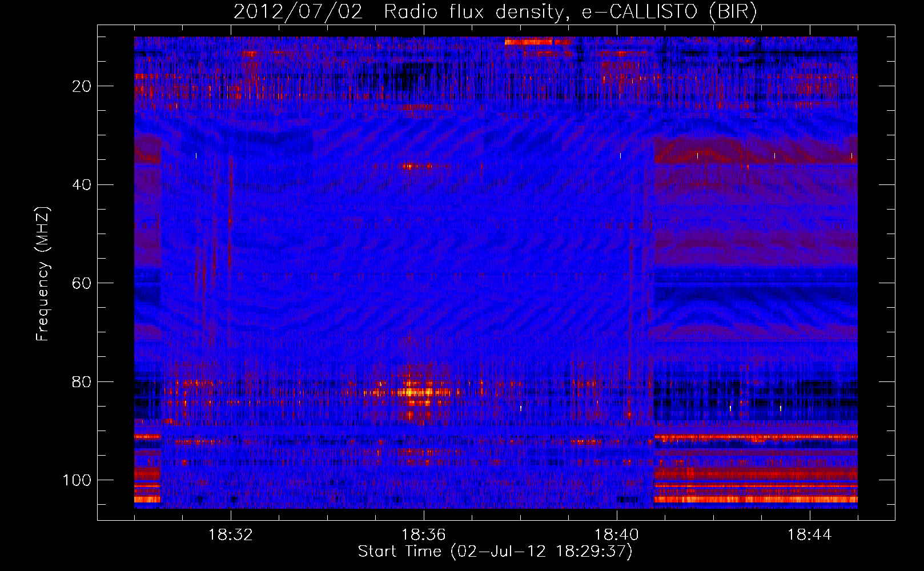Image resolution: width=924 pixels, height=571 pixels.
Task: Click the 18:44 time tick label
Action: pos(810,535)
